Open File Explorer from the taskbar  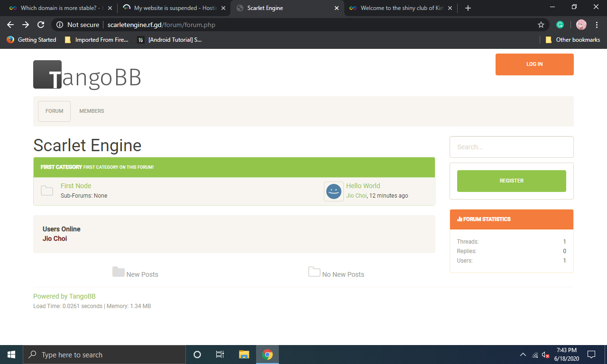coord(244,355)
